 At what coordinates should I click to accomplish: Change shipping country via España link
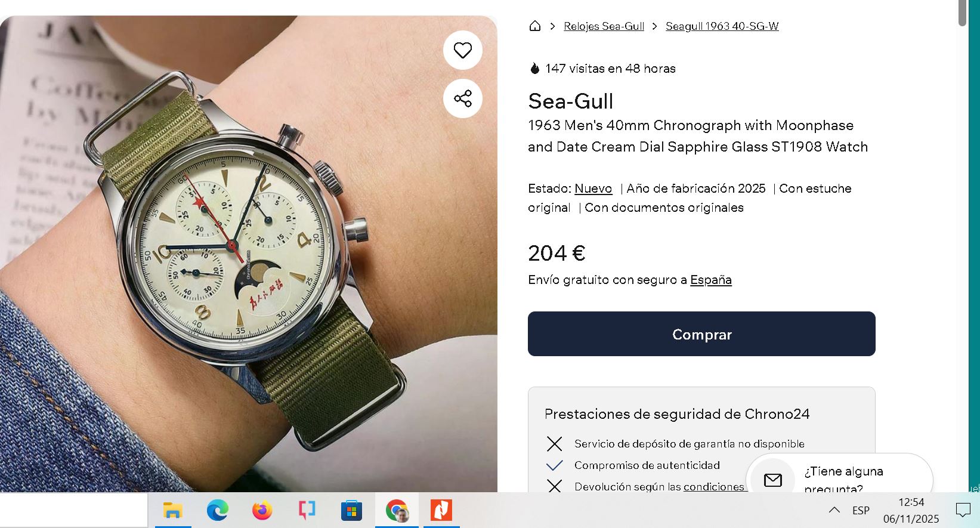pos(710,280)
